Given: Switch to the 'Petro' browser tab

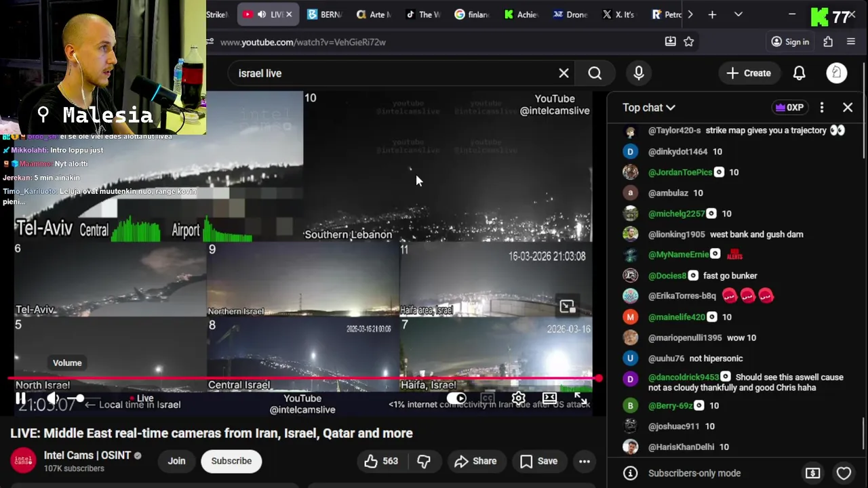Looking at the screenshot, I should point(667,14).
